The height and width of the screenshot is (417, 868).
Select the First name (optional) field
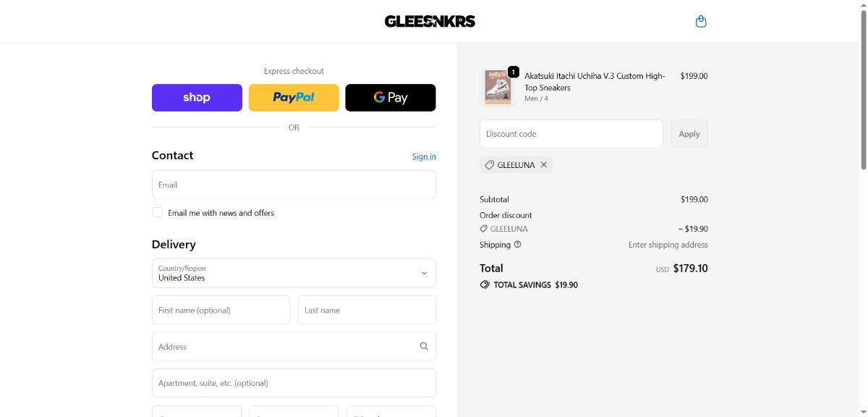[x=221, y=310]
